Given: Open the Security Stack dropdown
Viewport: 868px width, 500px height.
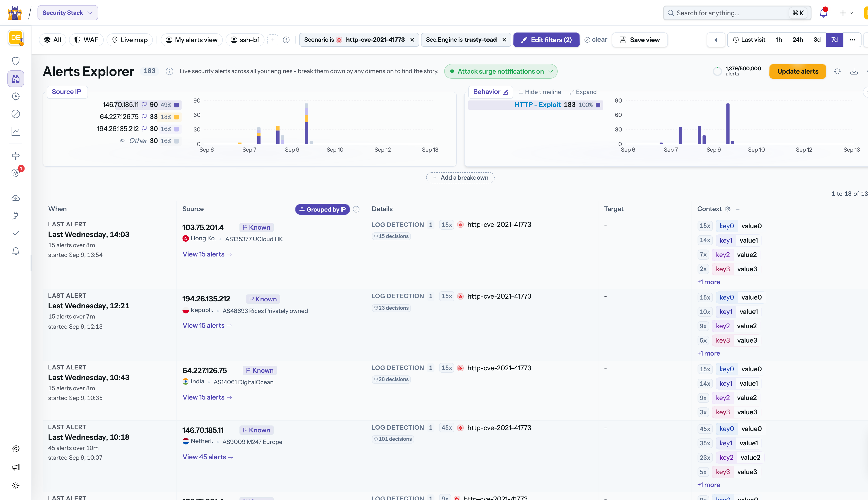Looking at the screenshot, I should coord(68,13).
